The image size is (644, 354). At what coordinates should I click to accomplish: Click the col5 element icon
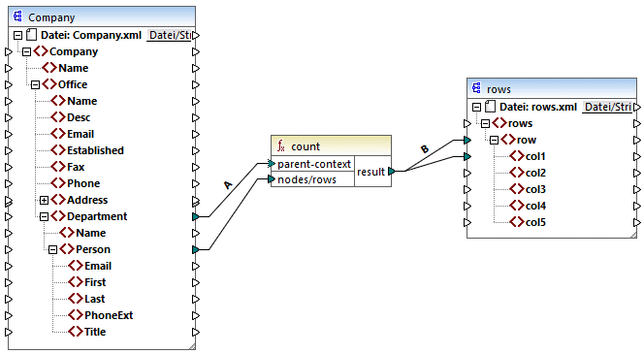(517, 222)
